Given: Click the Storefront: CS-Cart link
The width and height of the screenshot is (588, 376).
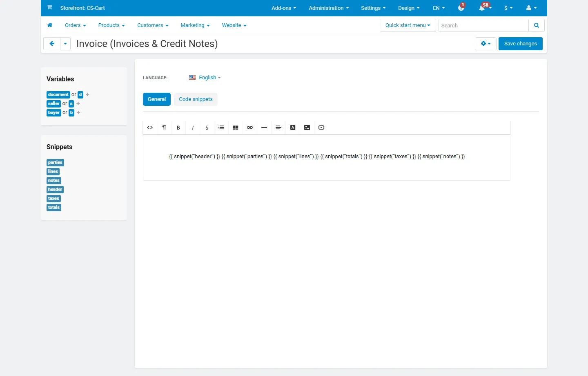Looking at the screenshot, I should tap(82, 8).
